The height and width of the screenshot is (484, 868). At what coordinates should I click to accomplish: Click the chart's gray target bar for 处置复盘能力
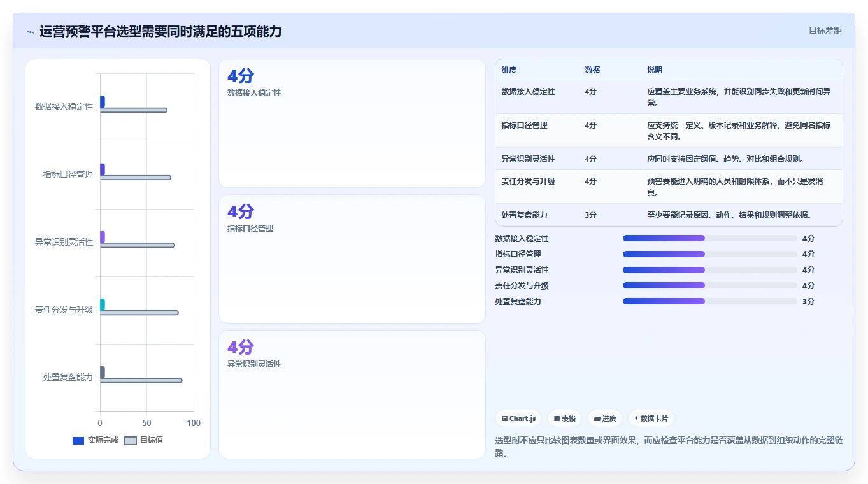[x=141, y=380]
